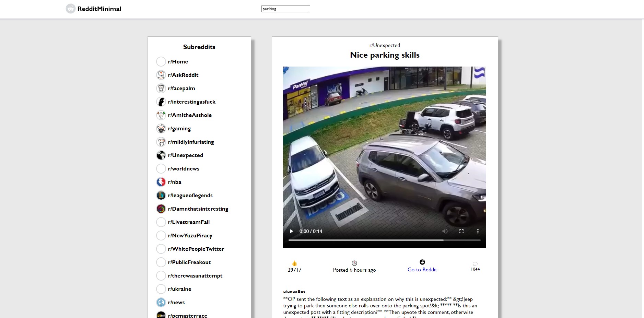Click the Nice parking skills post title
The height and width of the screenshot is (318, 644).
pos(385,55)
